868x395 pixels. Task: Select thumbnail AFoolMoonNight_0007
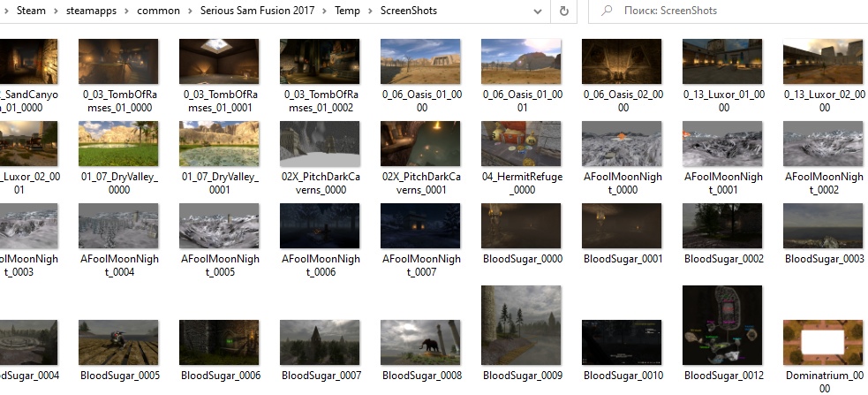[420, 226]
